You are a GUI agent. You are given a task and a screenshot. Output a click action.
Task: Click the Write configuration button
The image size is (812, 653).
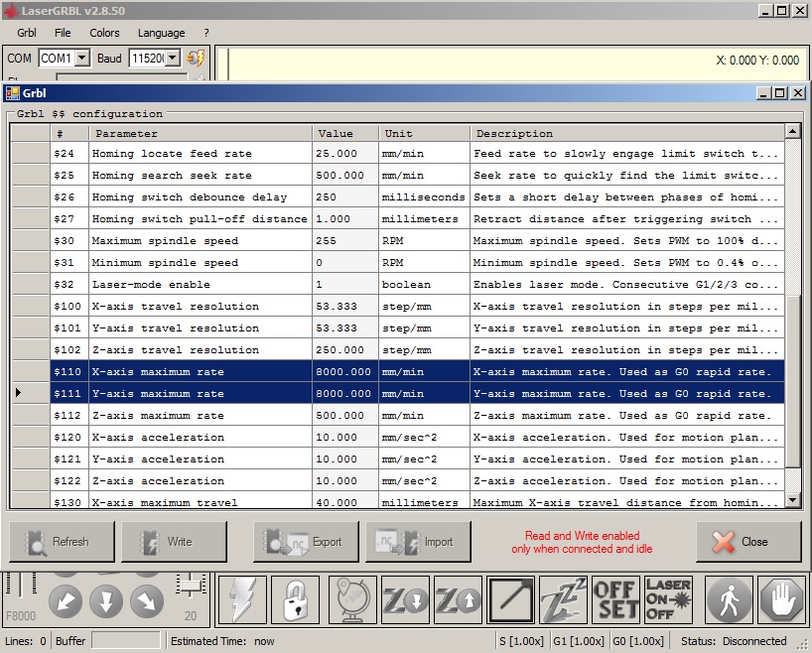(174, 542)
